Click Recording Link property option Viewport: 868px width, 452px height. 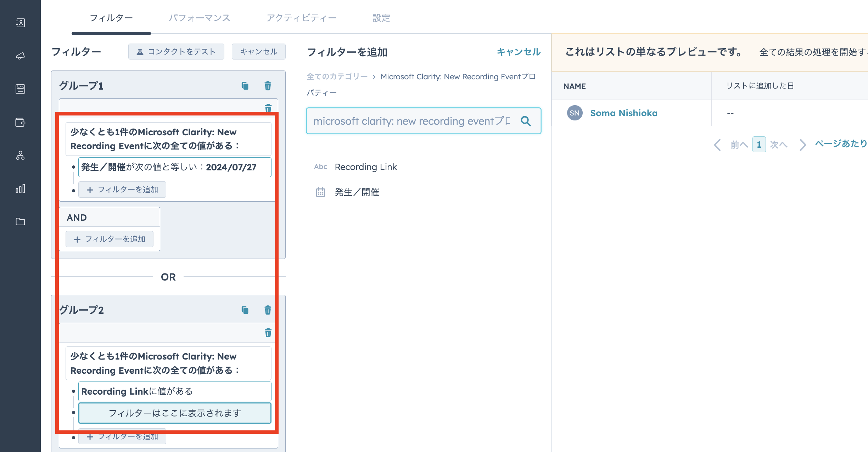pyautogui.click(x=366, y=167)
